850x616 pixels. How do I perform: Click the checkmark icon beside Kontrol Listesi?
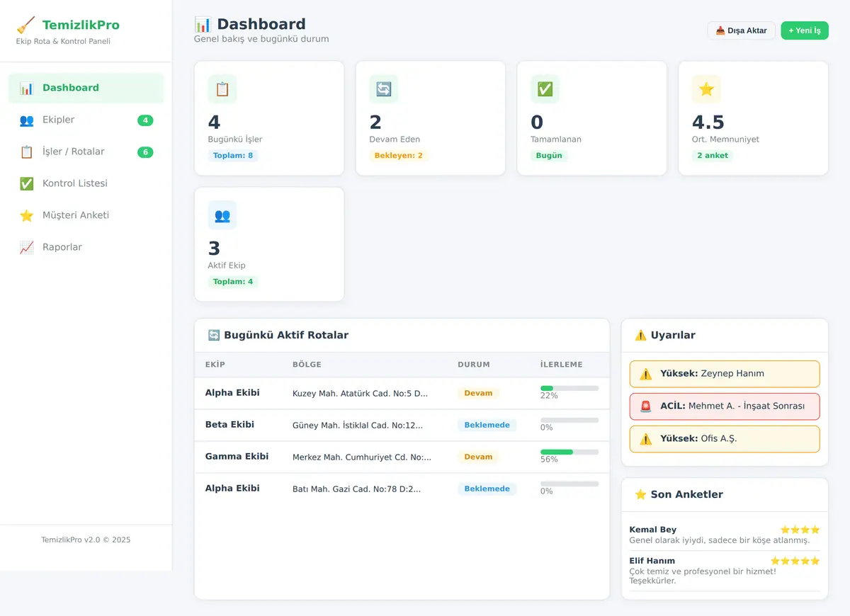click(x=27, y=184)
